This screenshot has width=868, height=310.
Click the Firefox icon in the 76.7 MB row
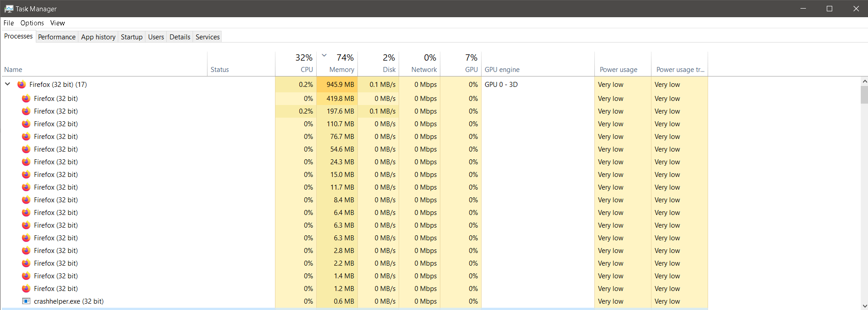pos(26,136)
